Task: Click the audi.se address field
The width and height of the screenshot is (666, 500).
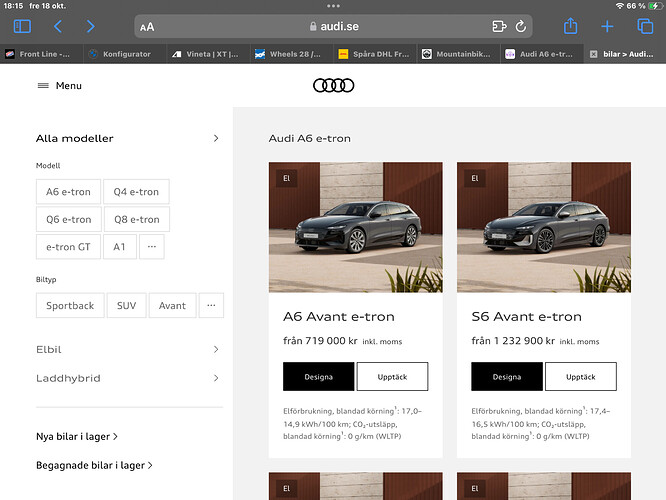Action: (x=333, y=26)
